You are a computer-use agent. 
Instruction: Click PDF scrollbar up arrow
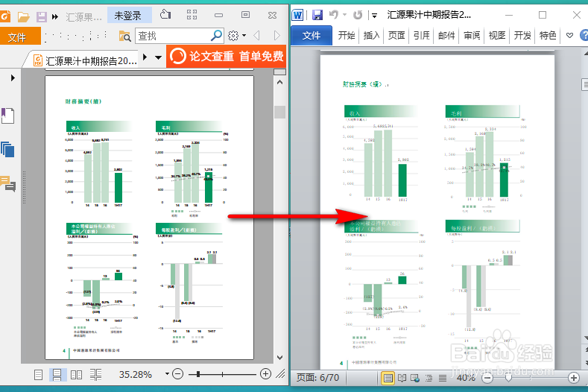pyautogui.click(x=279, y=82)
